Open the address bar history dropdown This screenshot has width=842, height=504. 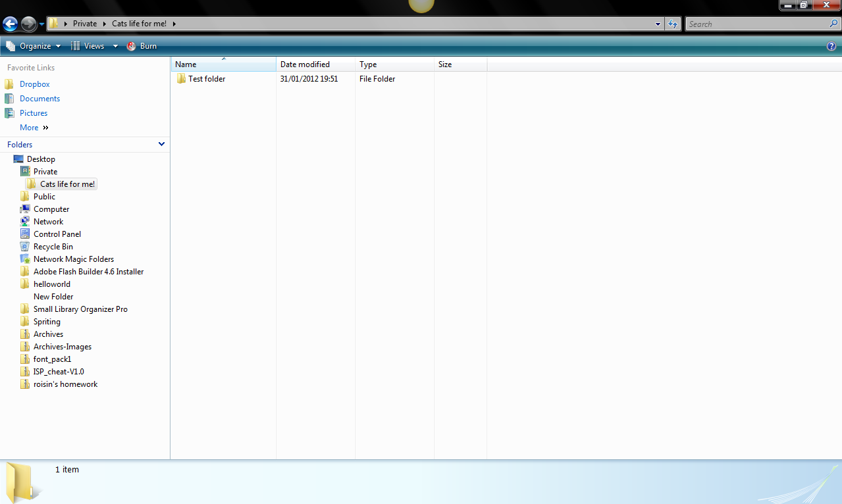[x=657, y=24]
